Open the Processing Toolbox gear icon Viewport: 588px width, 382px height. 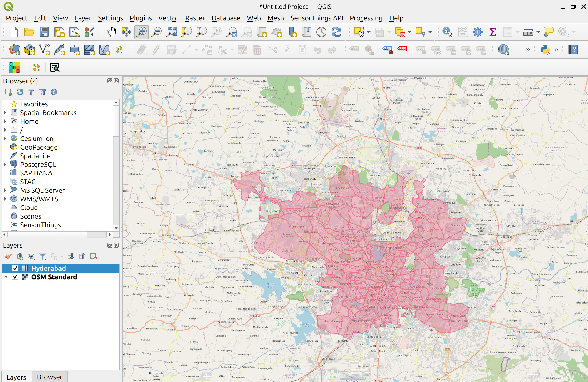(478, 32)
